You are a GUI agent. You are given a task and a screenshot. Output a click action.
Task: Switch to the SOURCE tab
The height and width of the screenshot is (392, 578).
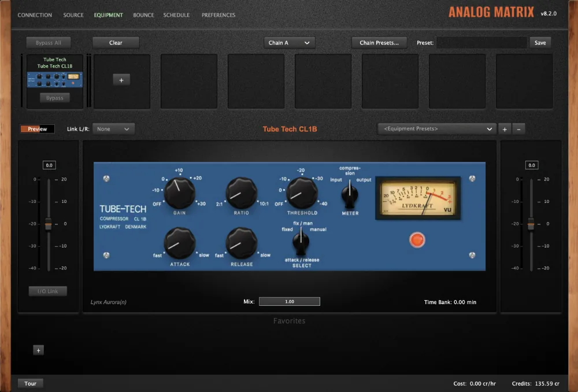coord(73,15)
